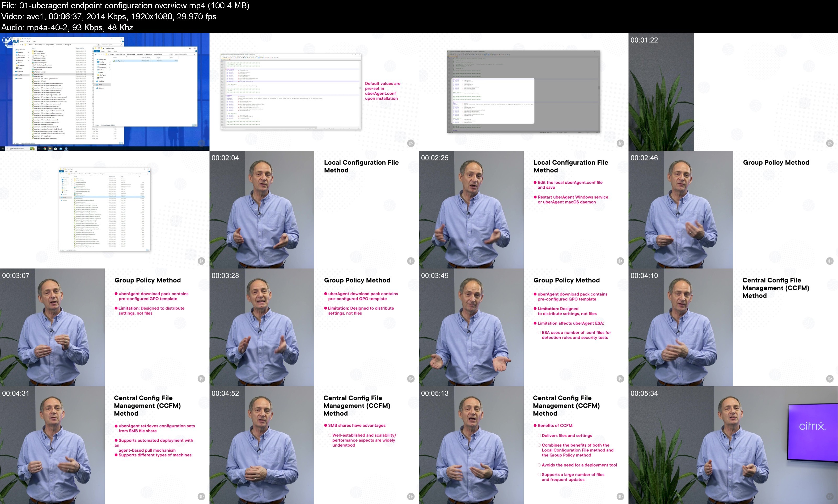Click 'ESA uses a number of .conf files' sub-bullet

pos(575,335)
